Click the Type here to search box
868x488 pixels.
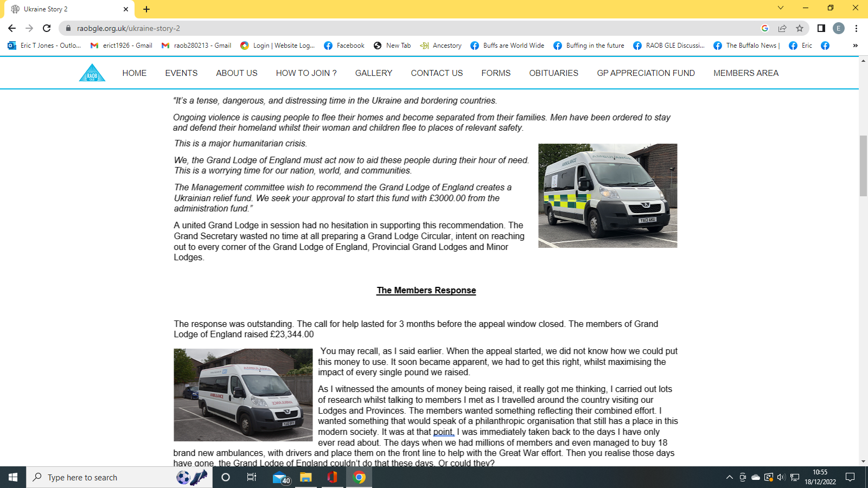click(119, 477)
